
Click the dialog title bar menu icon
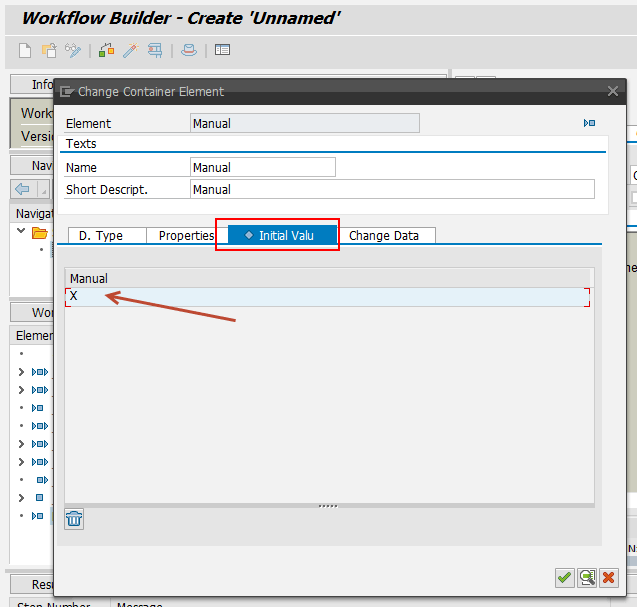click(67, 92)
